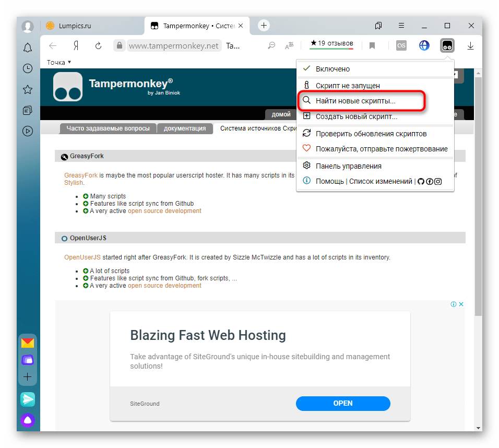The width and height of the screenshot is (499, 448).
Task: Add a sidebar app with plus icon
Action: tap(28, 377)
